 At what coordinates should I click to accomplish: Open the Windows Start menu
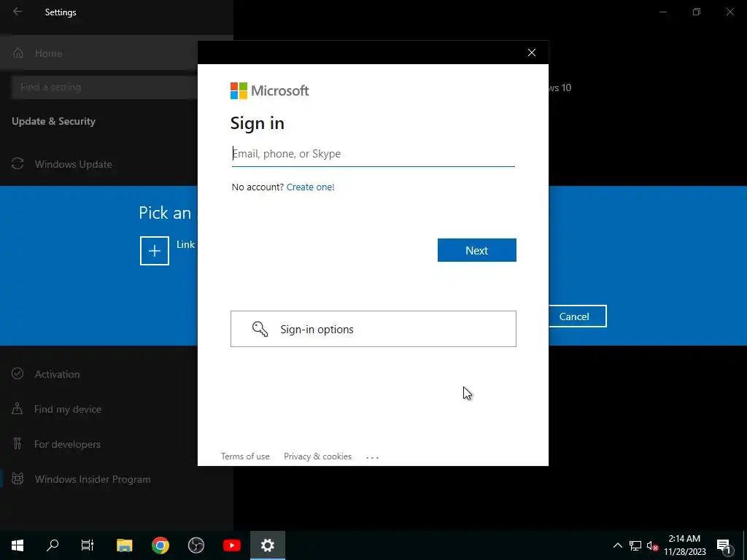point(18,545)
